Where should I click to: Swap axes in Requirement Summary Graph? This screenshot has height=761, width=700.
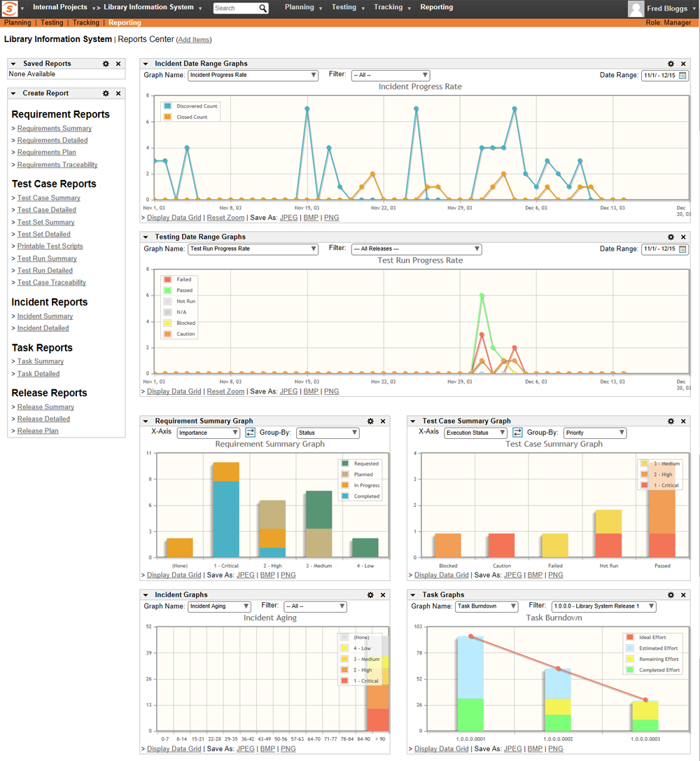tap(251, 433)
